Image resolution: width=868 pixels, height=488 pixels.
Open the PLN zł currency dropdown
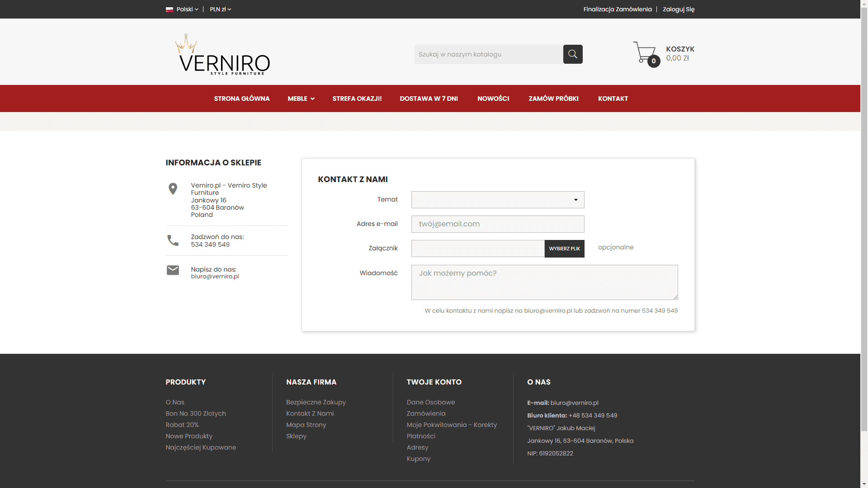coord(220,9)
